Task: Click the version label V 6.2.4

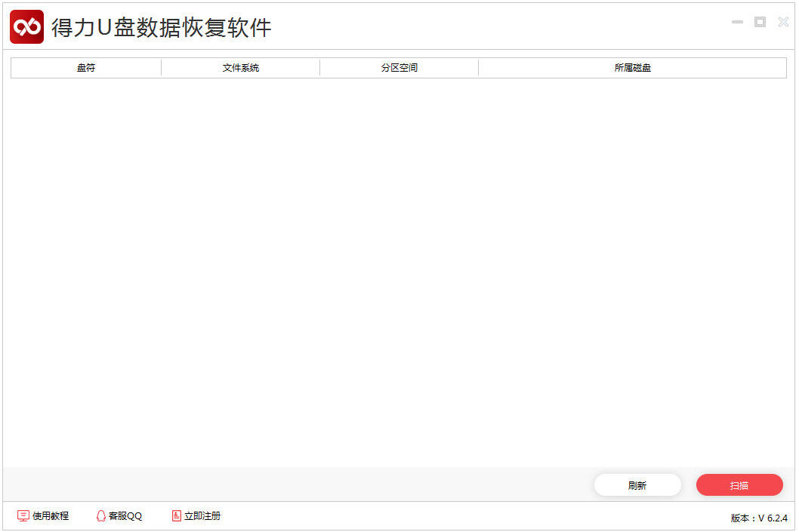Action: 757,518
